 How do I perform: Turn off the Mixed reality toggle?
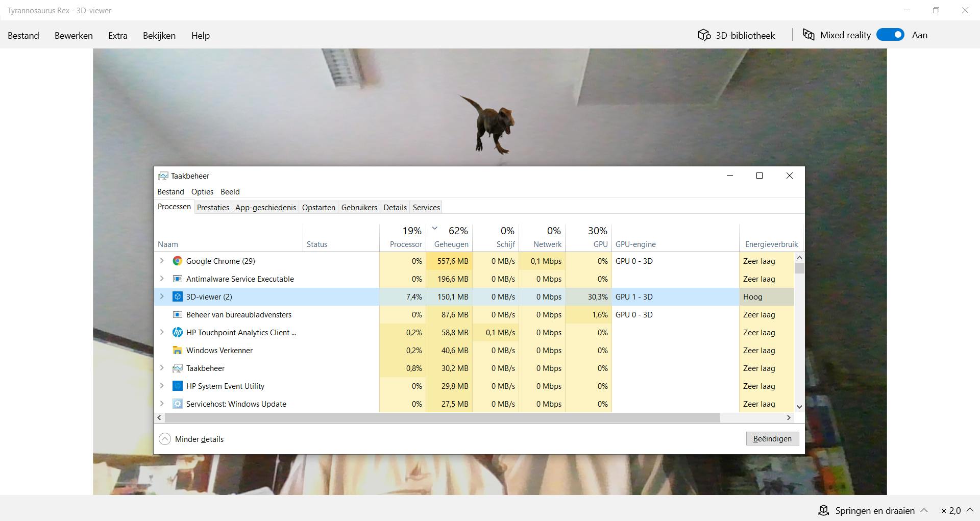[890, 35]
